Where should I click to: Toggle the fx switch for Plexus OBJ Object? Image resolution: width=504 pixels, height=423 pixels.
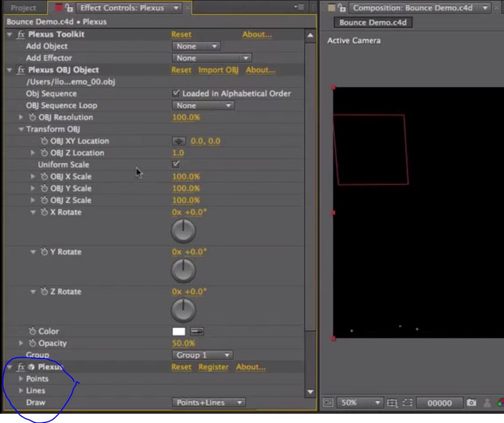21,70
